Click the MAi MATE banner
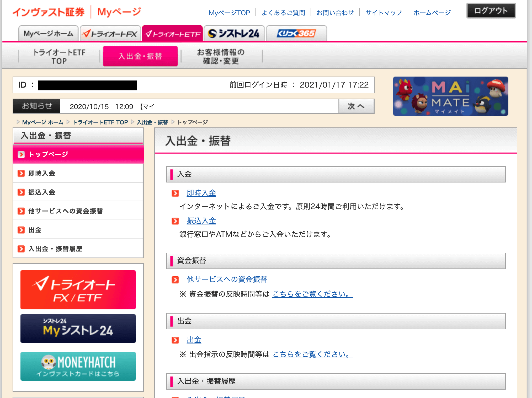The width and height of the screenshot is (532, 398). (450, 96)
